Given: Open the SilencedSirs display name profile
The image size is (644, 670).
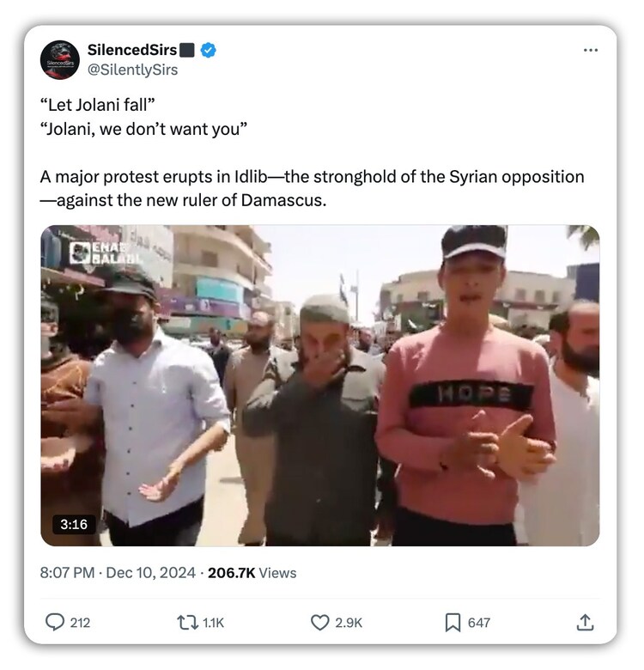Looking at the screenshot, I should tap(132, 50).
